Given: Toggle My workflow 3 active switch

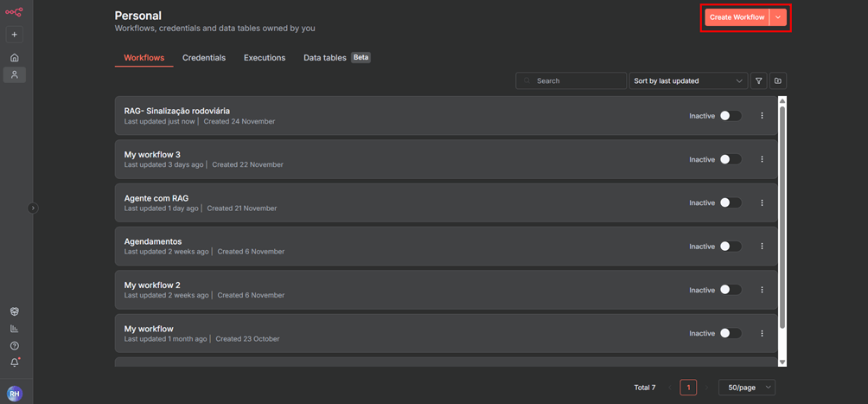Looking at the screenshot, I should pyautogui.click(x=731, y=159).
